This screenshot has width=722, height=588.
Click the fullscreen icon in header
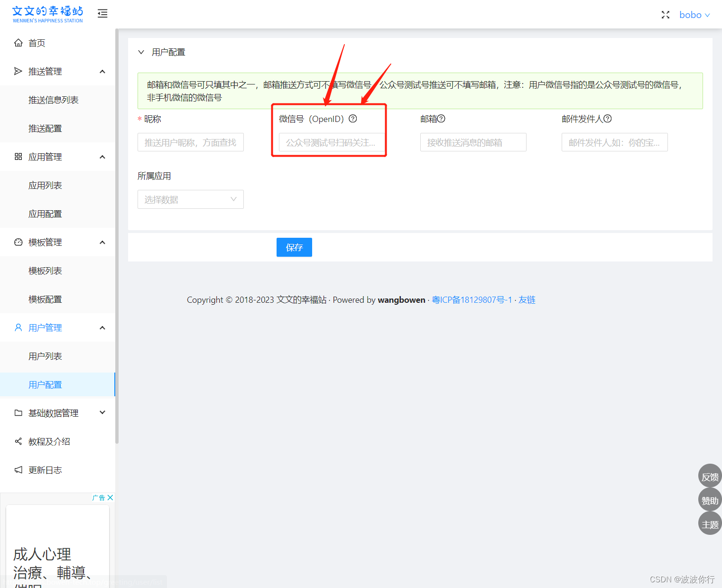click(666, 15)
